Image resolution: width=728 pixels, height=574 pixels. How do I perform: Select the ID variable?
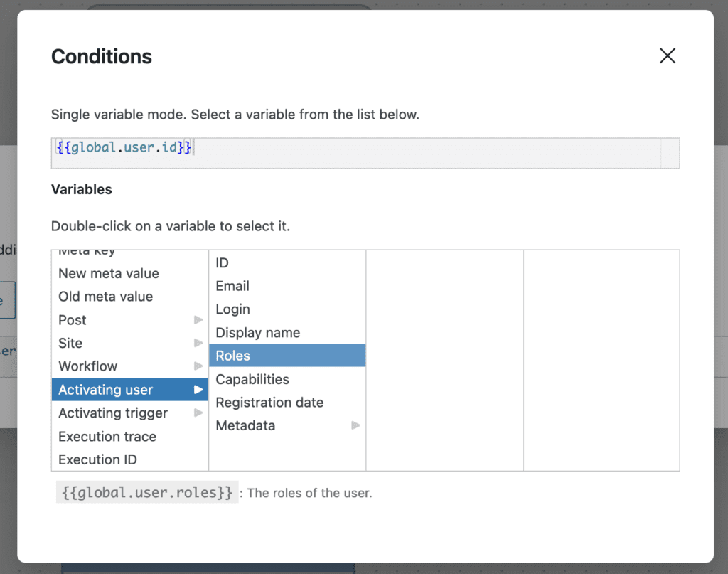pyautogui.click(x=223, y=263)
